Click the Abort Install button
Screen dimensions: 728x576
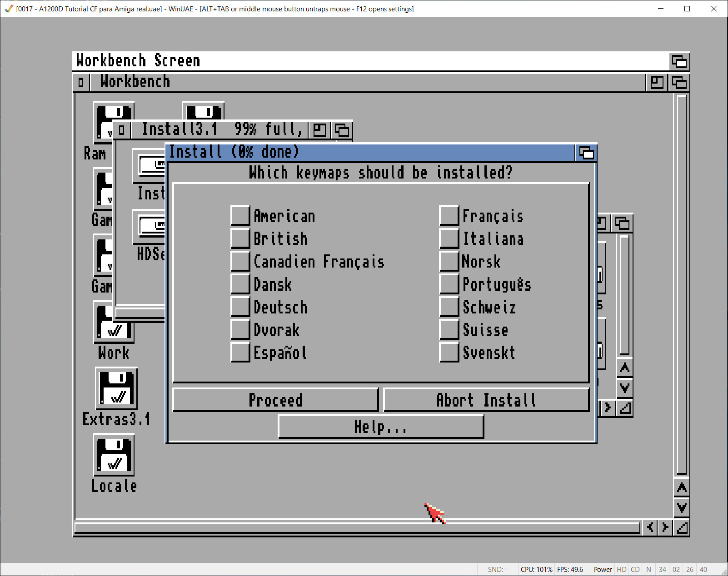pyautogui.click(x=486, y=400)
